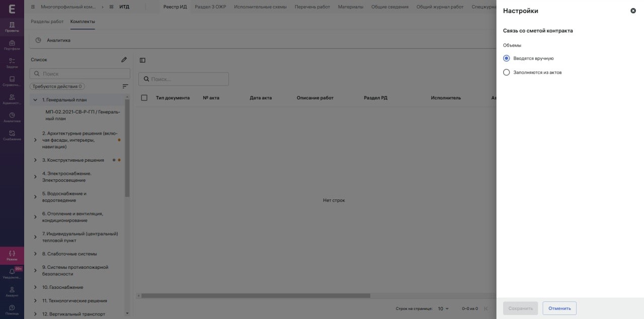Screen dimensions: 644x319
Task: Open the Реестр ИД tab
Action: click(175, 7)
